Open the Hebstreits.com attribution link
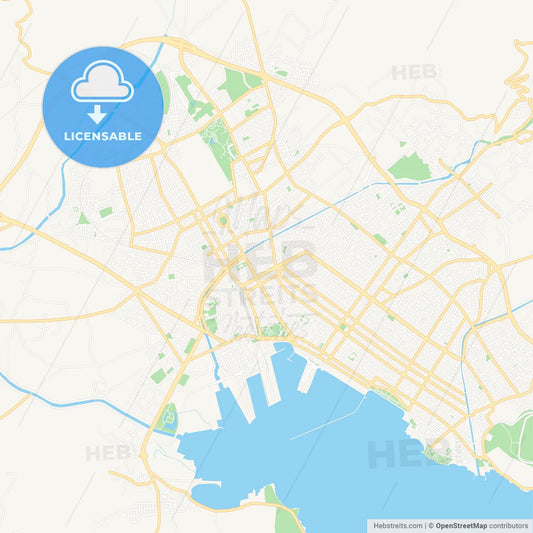This screenshot has height=533, width=533. pyautogui.click(x=398, y=526)
